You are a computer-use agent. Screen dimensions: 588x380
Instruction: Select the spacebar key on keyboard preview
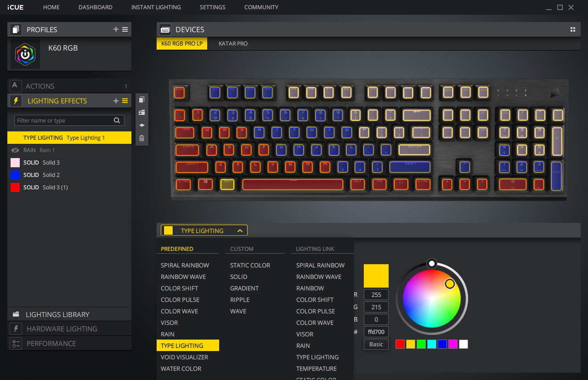coord(293,184)
